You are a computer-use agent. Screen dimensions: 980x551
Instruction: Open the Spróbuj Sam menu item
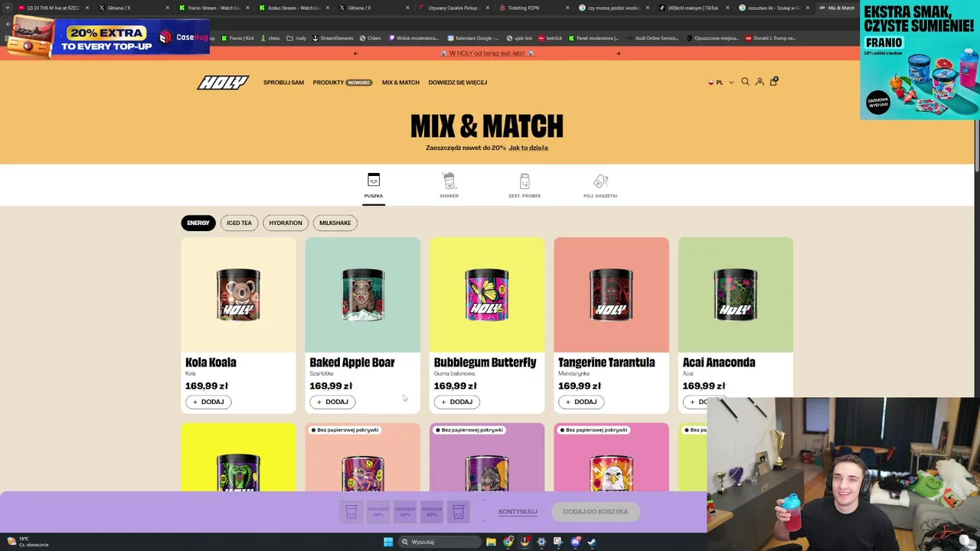coord(283,83)
